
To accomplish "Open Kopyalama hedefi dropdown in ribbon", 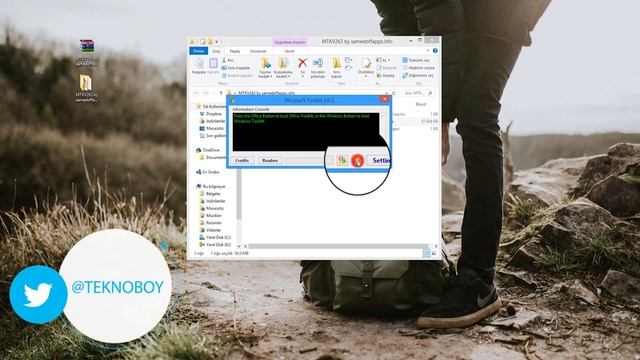I will tap(282, 68).
